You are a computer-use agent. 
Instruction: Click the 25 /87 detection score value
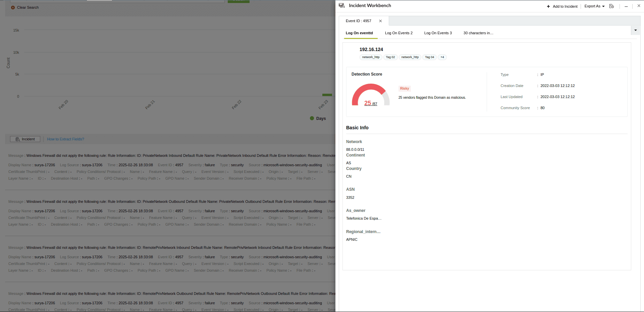[x=371, y=103]
